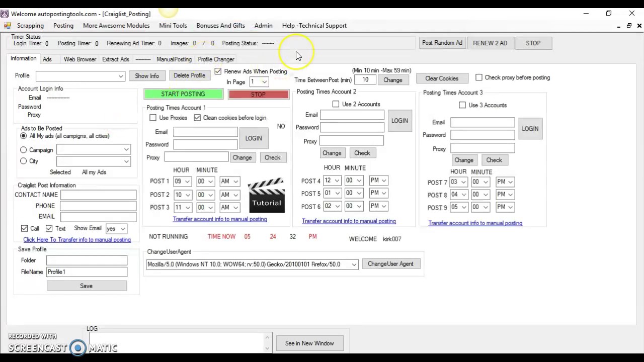Click the ChangeUser Agent button
Image resolution: width=644 pixels, height=362 pixels.
[x=390, y=264]
